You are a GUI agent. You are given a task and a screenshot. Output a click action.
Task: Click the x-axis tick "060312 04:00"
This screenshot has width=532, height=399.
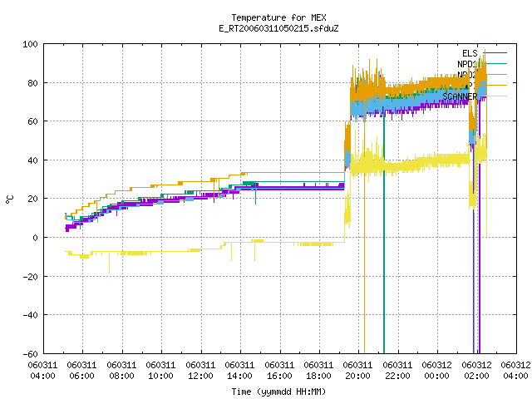[515, 371]
